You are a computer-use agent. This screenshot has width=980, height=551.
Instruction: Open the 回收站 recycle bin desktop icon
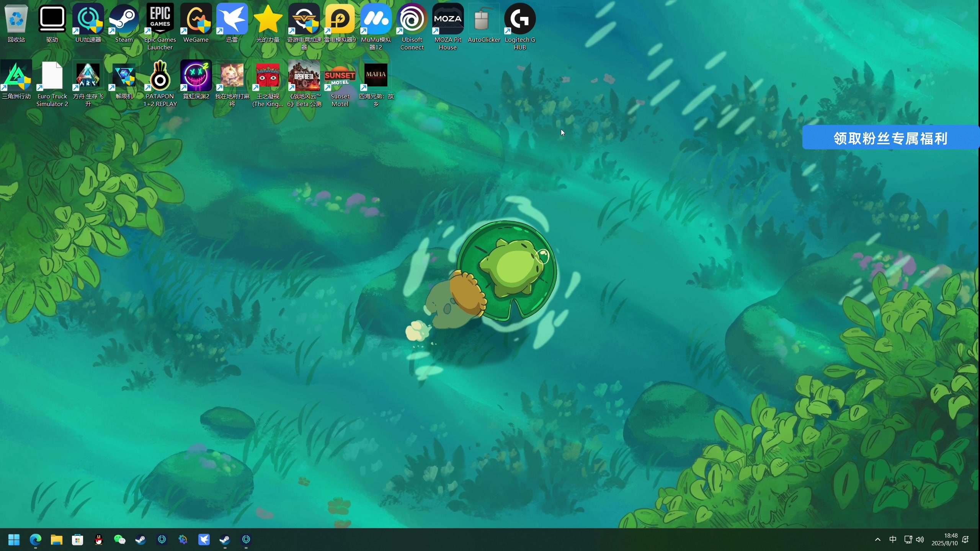point(16,24)
